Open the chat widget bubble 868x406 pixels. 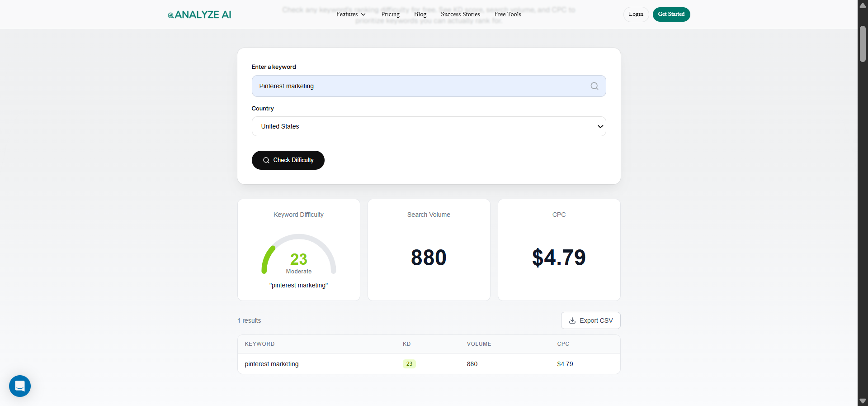click(x=20, y=386)
